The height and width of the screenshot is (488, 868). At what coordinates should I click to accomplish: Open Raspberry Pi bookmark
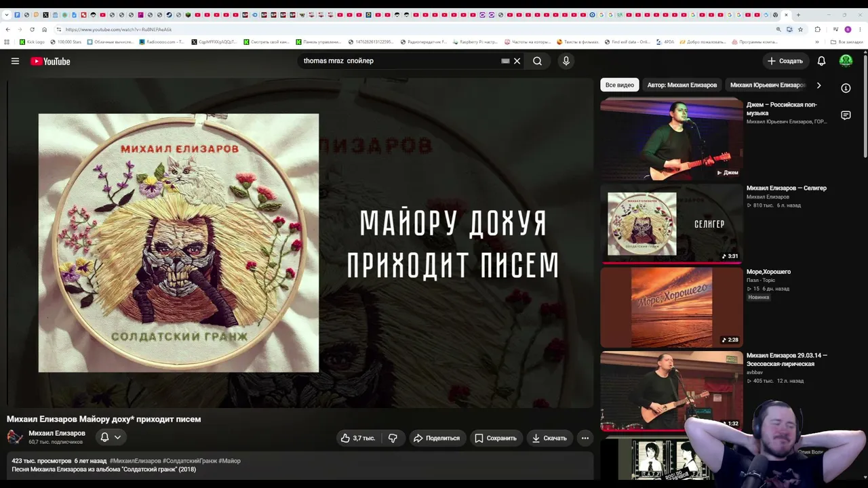[x=475, y=42]
